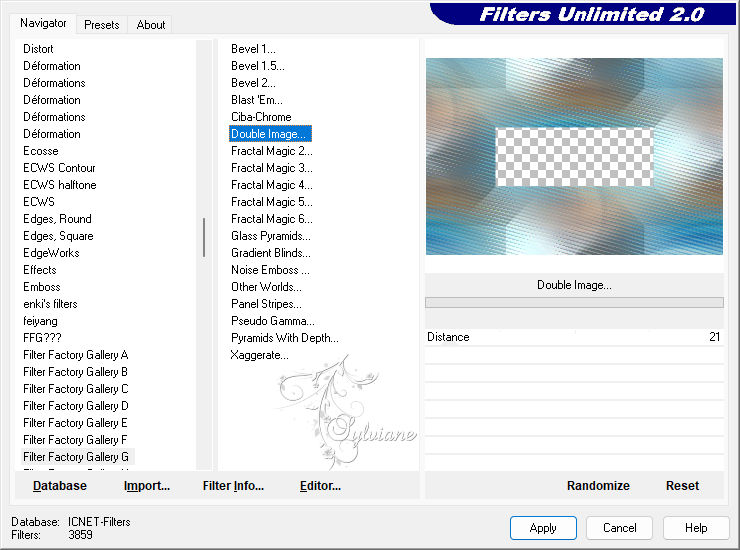Select ECWS halftone category
Image resolution: width=740 pixels, height=550 pixels.
[59, 185]
